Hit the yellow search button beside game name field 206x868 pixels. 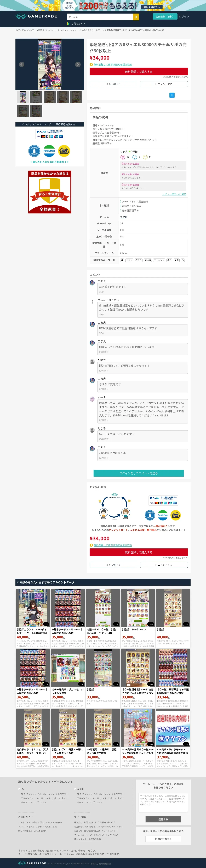[x=136, y=17]
